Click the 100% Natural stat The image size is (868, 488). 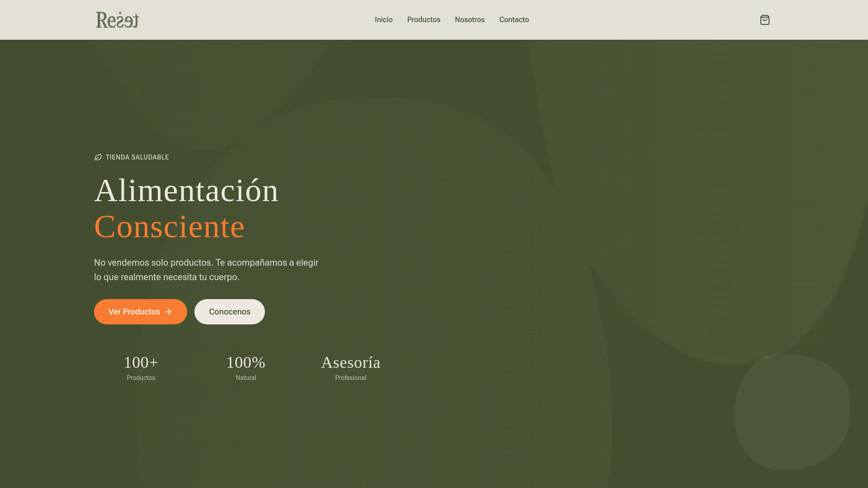point(246,368)
